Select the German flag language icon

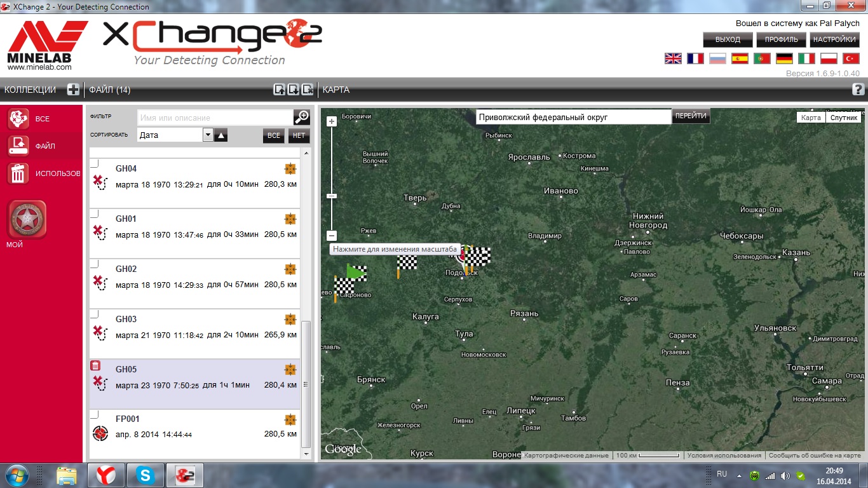click(784, 58)
